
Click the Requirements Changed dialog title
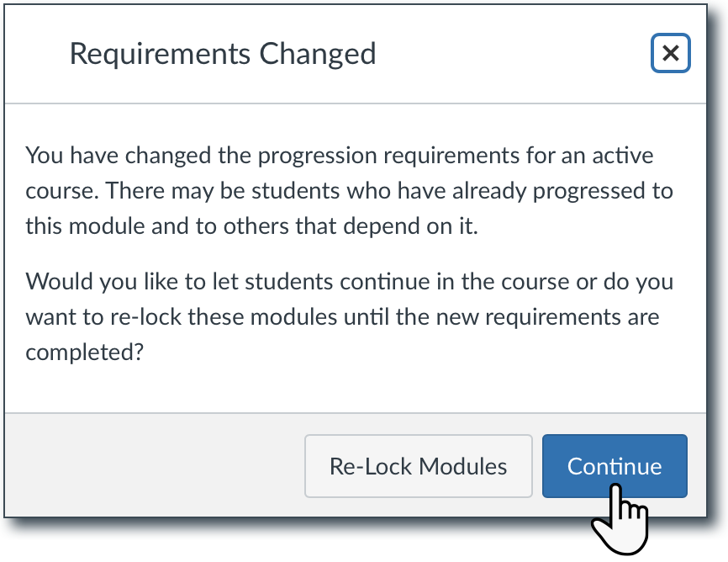point(222,54)
